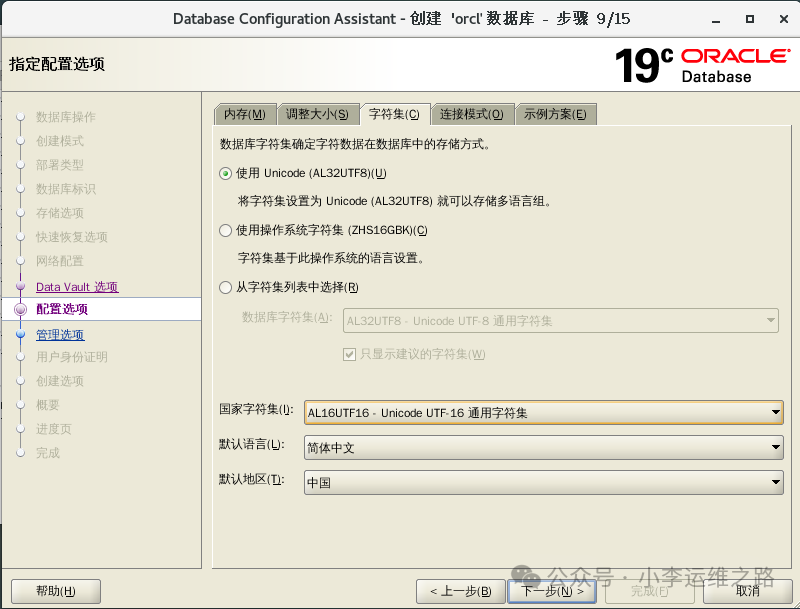Click the 数据库操作 step label
The width and height of the screenshot is (800, 609).
coord(66,117)
